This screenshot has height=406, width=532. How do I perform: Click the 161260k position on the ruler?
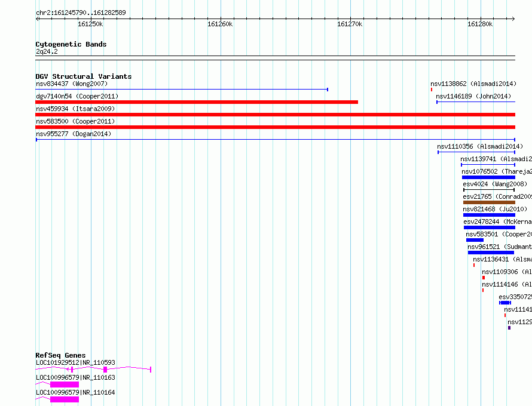[x=220, y=24]
